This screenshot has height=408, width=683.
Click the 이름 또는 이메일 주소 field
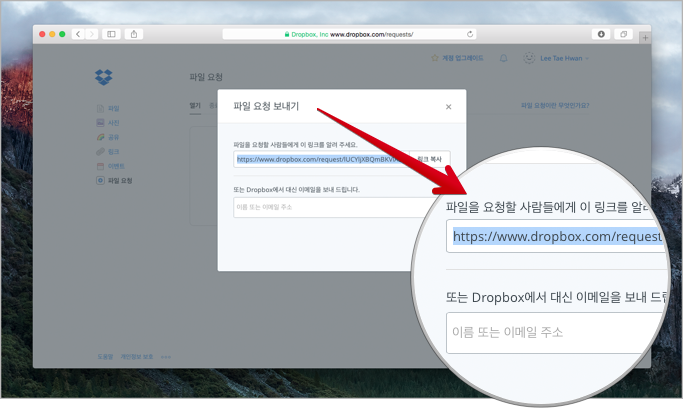tap(338, 207)
